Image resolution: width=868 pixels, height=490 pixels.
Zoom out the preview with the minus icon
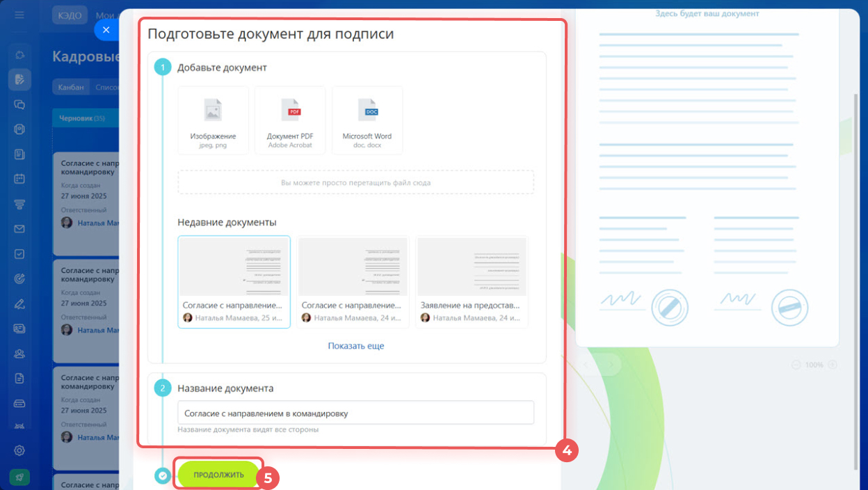(x=796, y=365)
